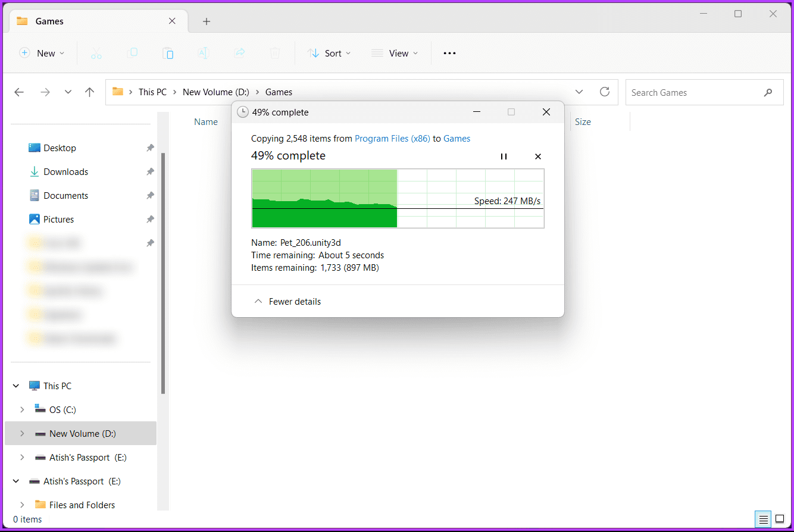
Task: Open the Program Files (x86) source link
Action: pos(392,139)
